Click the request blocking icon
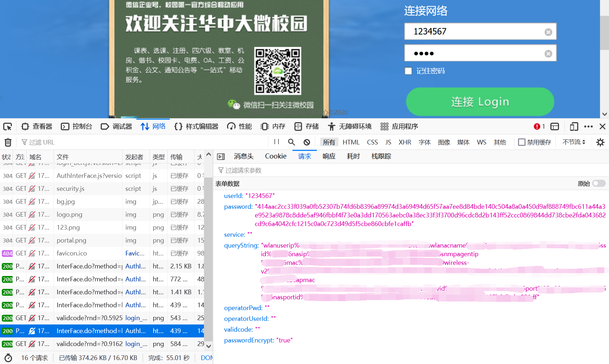The height and width of the screenshot is (364, 609). (x=307, y=142)
